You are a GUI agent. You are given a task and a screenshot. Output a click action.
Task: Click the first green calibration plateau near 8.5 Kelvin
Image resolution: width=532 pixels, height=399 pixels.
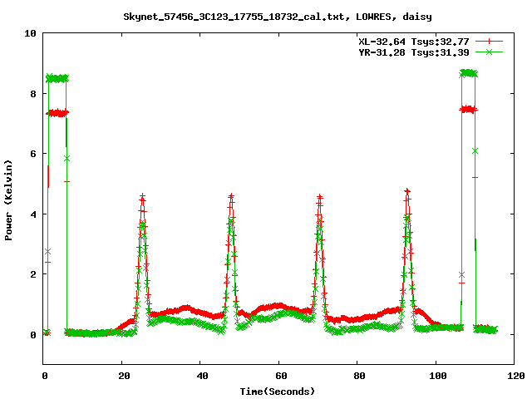(57, 78)
